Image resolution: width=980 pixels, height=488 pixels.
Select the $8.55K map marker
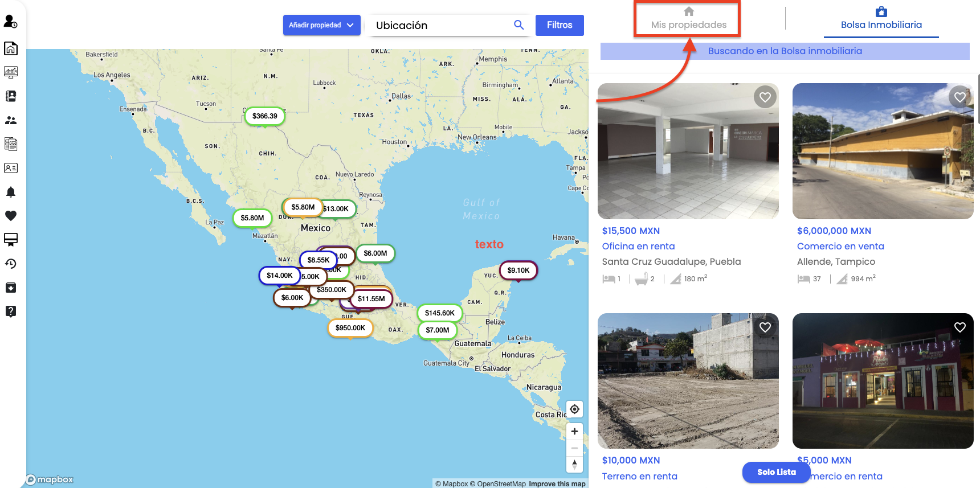tap(318, 260)
